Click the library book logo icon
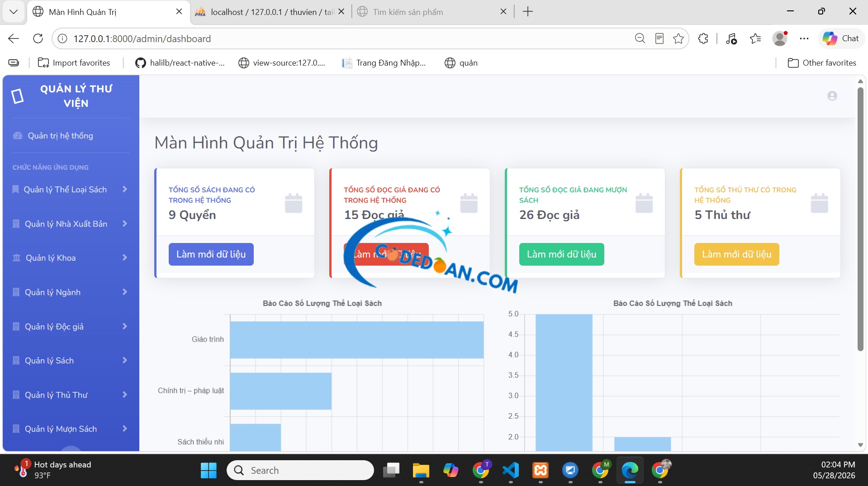Screen dimensions: 868x486 [18, 96]
